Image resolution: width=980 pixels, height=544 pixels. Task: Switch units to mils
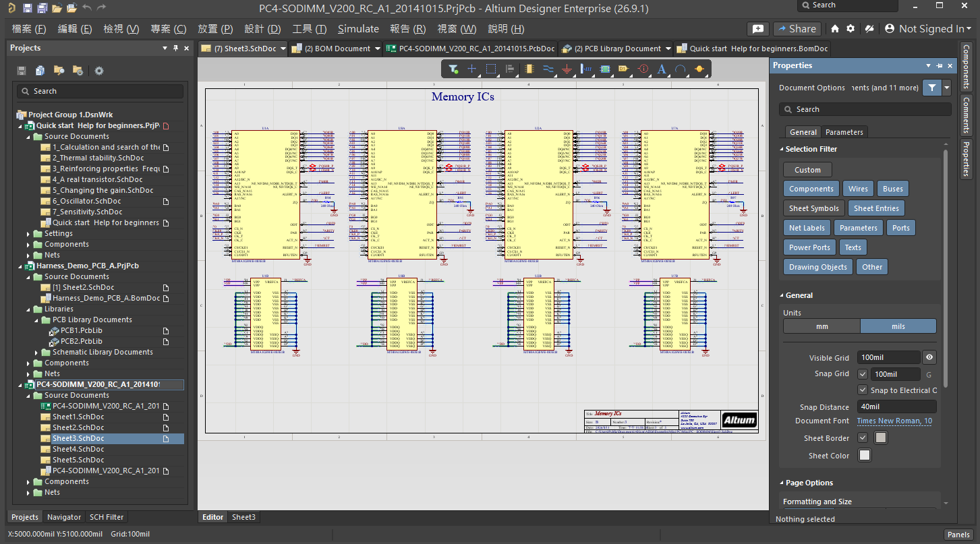click(x=898, y=326)
